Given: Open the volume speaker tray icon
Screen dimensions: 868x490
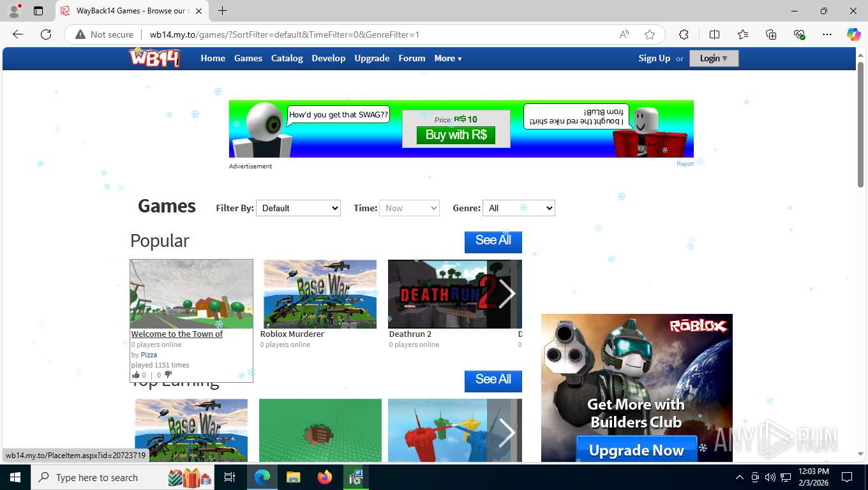Looking at the screenshot, I should pyautogui.click(x=770, y=477).
